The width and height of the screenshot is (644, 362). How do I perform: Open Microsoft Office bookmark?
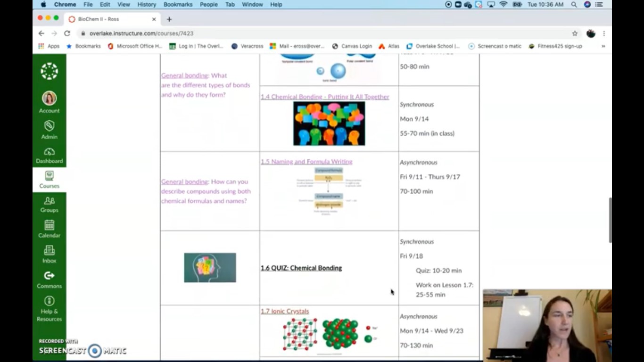(135, 46)
